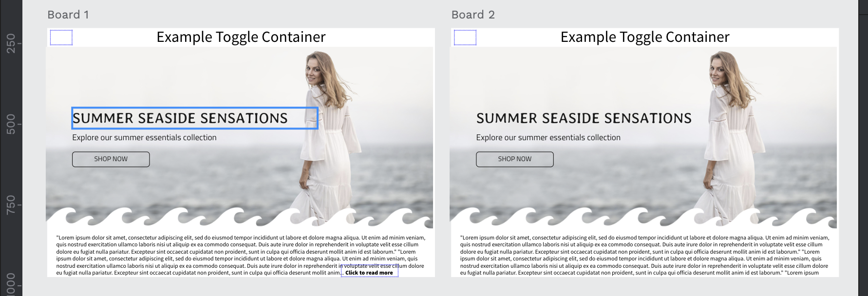The height and width of the screenshot is (296, 868).
Task: Click the Example Toggle Container title in Board 1
Action: pyautogui.click(x=241, y=37)
